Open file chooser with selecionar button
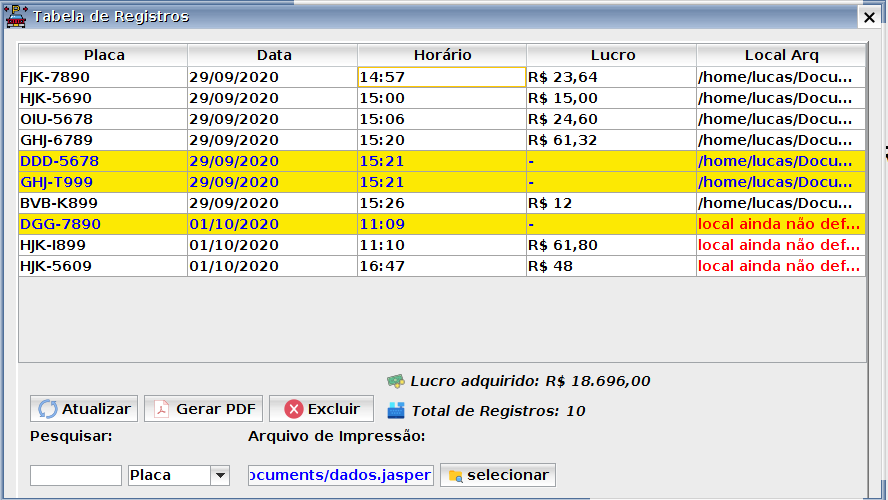The image size is (888, 500). coord(498,475)
